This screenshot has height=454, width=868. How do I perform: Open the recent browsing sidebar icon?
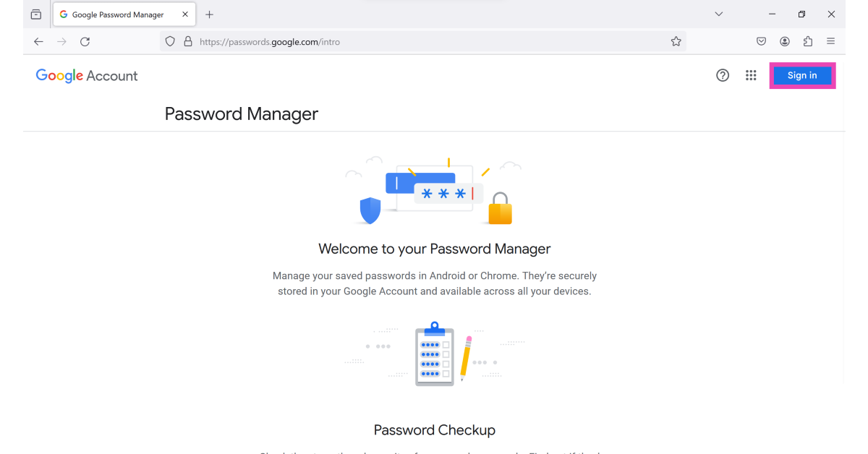[36, 14]
